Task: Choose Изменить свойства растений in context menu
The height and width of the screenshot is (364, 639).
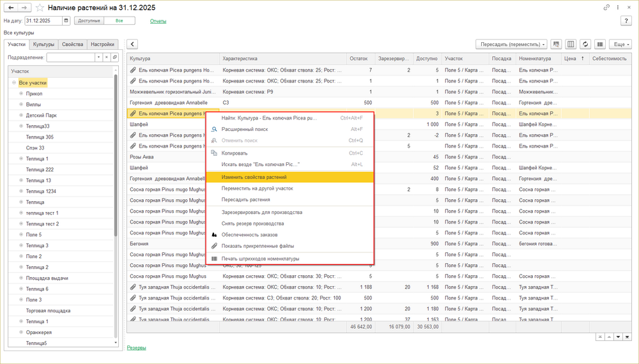Action: (x=254, y=177)
